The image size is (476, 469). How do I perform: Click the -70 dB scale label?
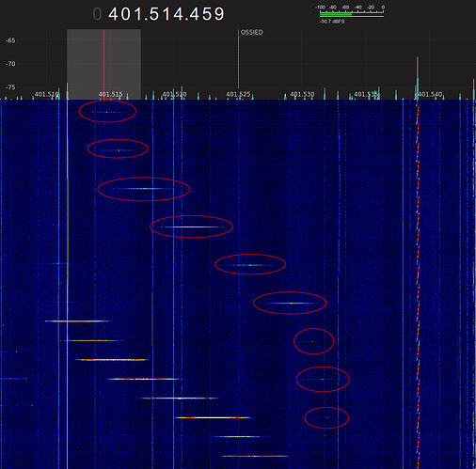click(x=10, y=64)
